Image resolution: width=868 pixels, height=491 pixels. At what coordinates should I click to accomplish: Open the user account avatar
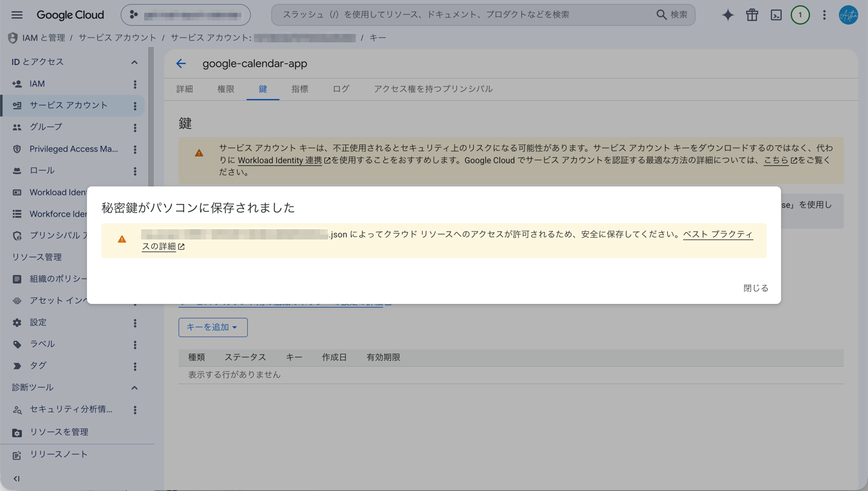coord(849,15)
